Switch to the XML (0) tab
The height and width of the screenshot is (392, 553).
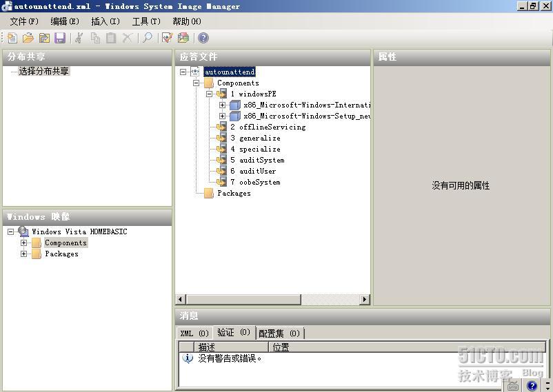pos(194,333)
